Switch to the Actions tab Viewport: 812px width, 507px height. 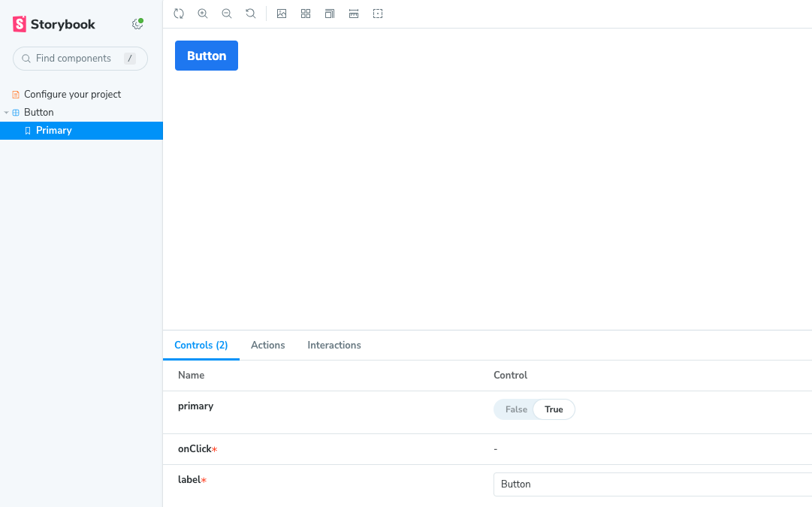(267, 346)
